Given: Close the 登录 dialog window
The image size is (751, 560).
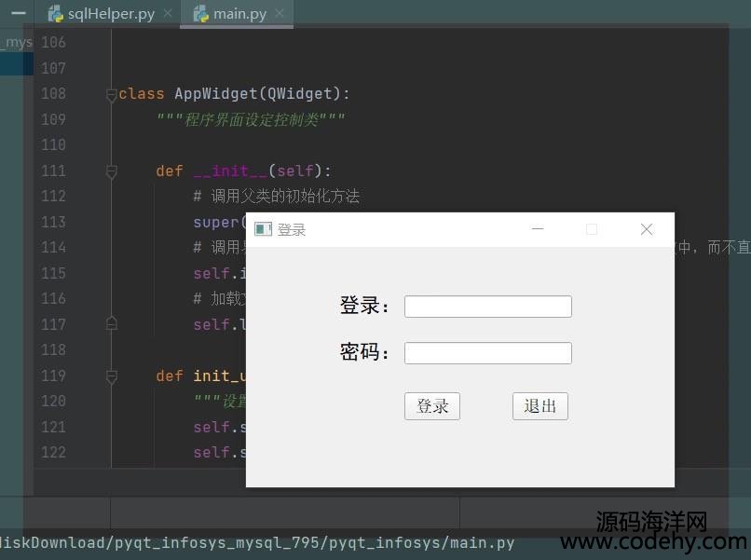Looking at the screenshot, I should (647, 229).
